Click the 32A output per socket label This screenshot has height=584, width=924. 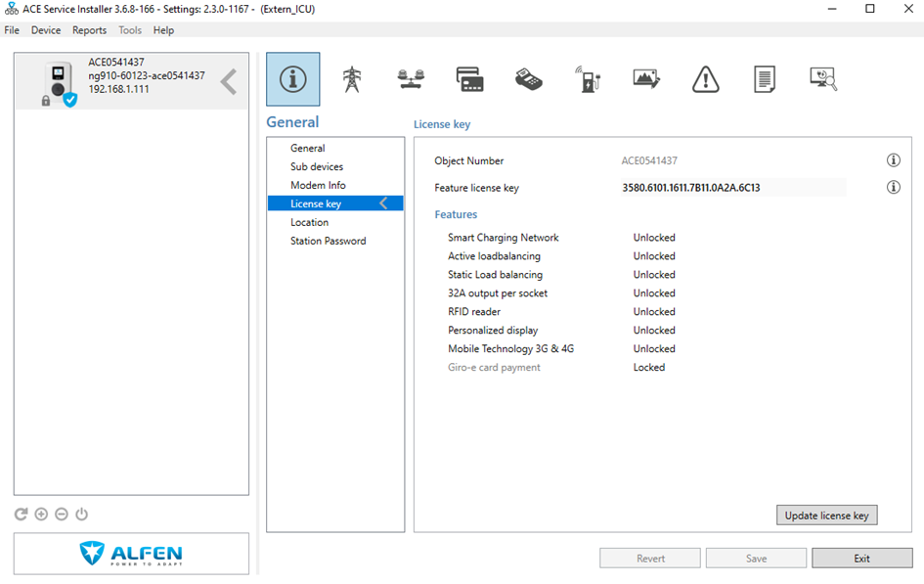tap(498, 292)
